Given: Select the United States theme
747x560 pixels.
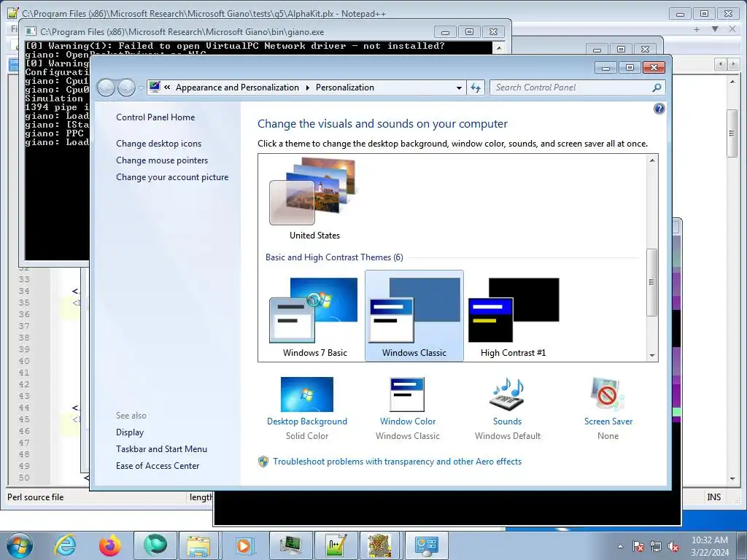Looking at the screenshot, I should point(314,200).
